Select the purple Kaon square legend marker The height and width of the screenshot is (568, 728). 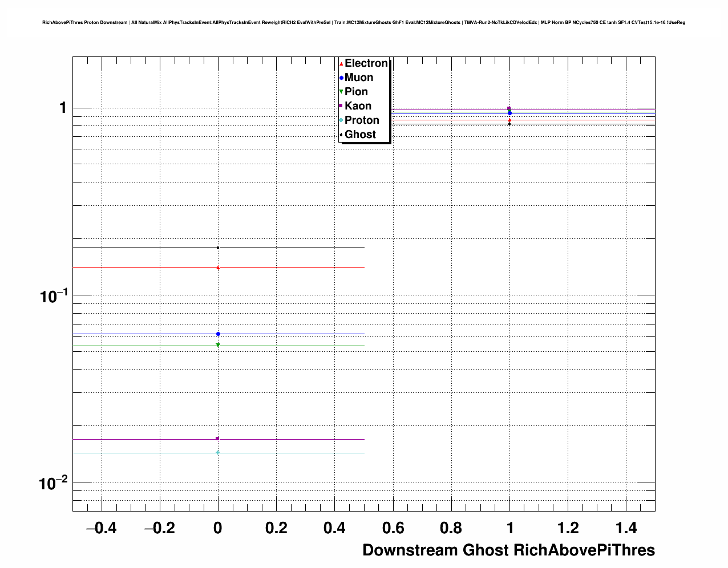click(341, 106)
